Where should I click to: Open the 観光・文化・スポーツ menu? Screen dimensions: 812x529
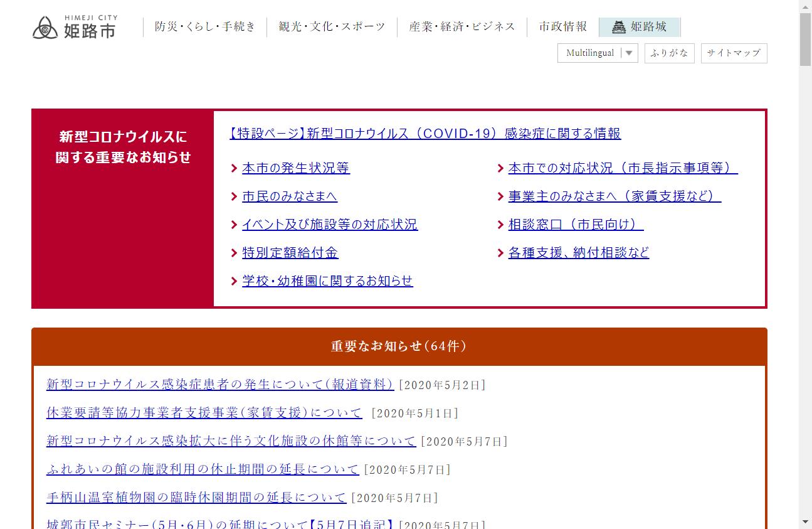[332, 27]
